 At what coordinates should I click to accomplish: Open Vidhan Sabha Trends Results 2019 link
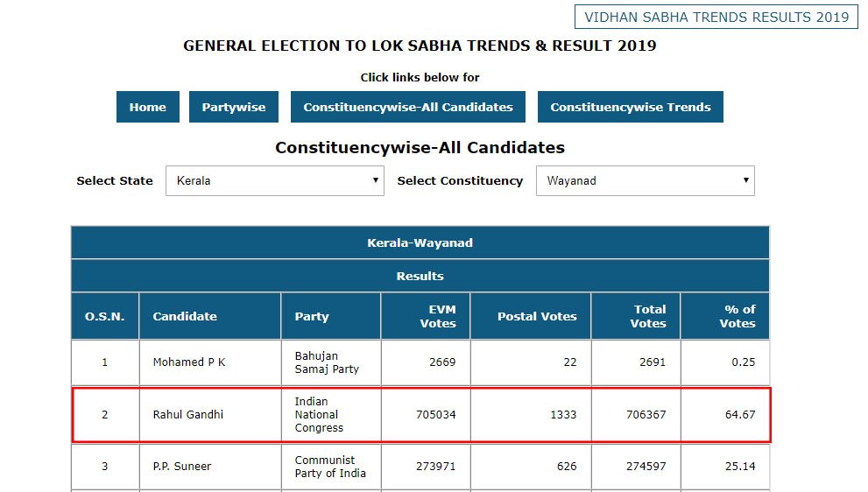pyautogui.click(x=716, y=17)
